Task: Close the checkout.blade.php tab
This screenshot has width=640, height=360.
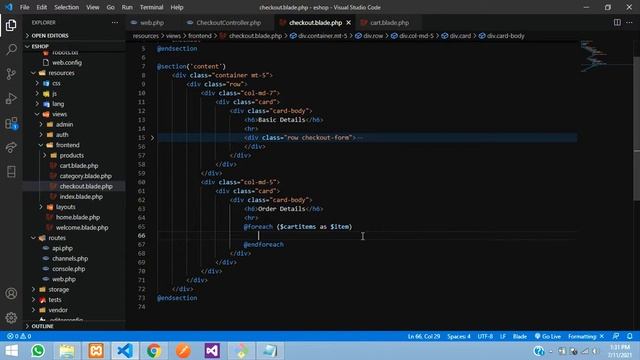Action: click(x=349, y=23)
